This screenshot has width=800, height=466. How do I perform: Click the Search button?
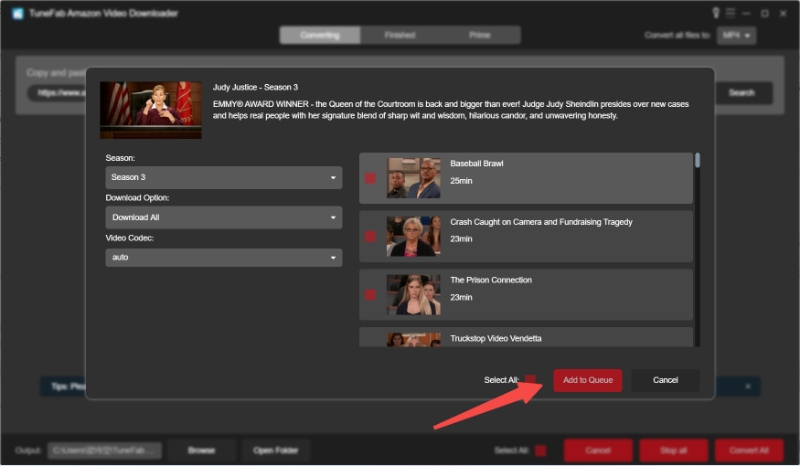(741, 93)
